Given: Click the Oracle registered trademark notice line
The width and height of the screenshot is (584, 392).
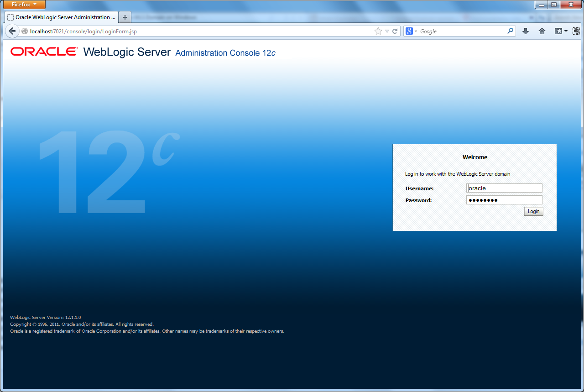Looking at the screenshot, I should [147, 331].
